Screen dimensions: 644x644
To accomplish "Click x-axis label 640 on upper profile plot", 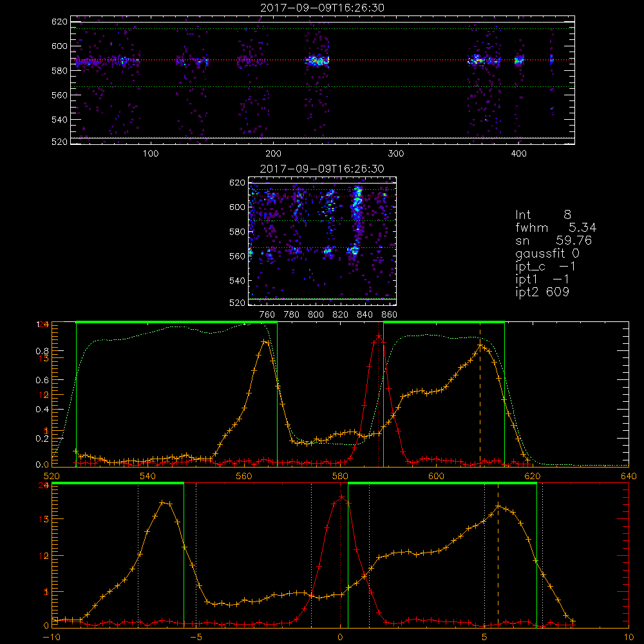I will tap(629, 476).
